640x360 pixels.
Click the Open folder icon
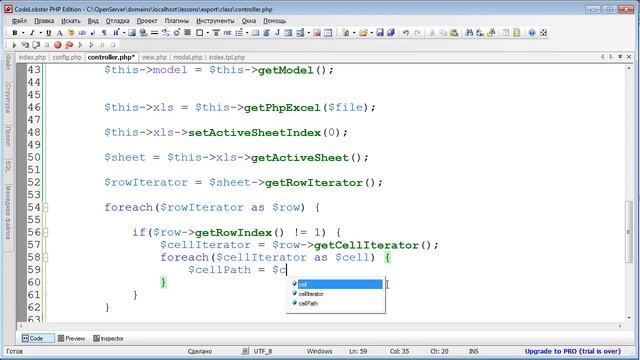363,33
